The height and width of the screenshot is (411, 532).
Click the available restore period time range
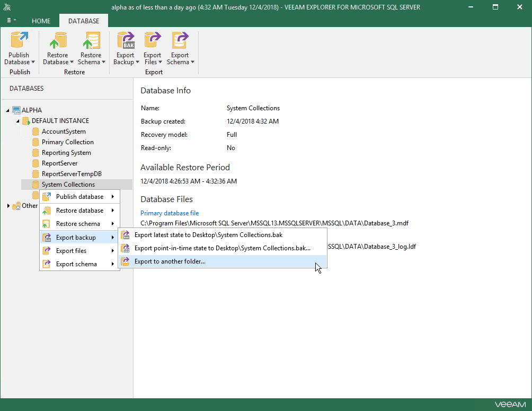pos(189,181)
